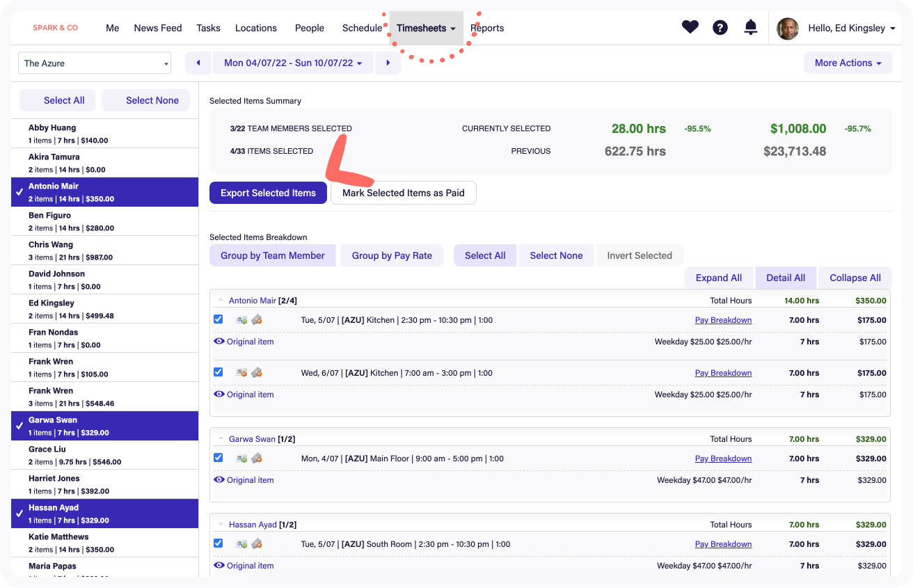
Task: Open the date range Mon 04/07/22 dropdown
Action: click(293, 63)
